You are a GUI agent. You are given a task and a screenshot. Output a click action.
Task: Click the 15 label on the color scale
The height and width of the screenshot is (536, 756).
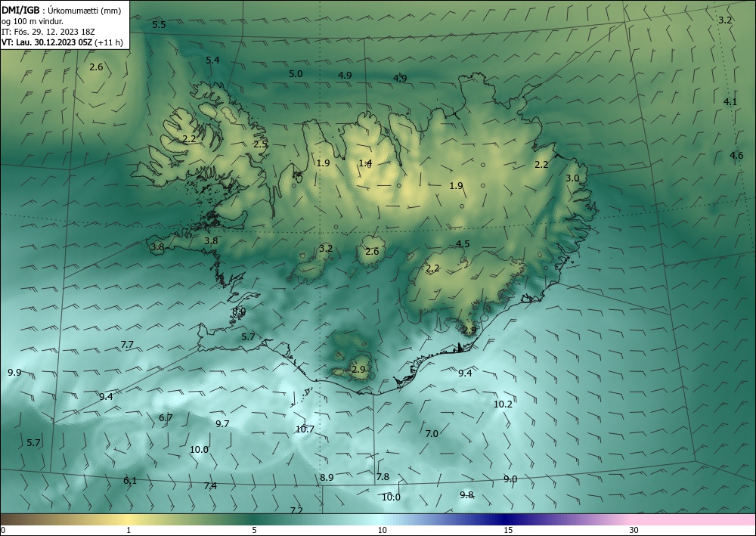[508, 530]
